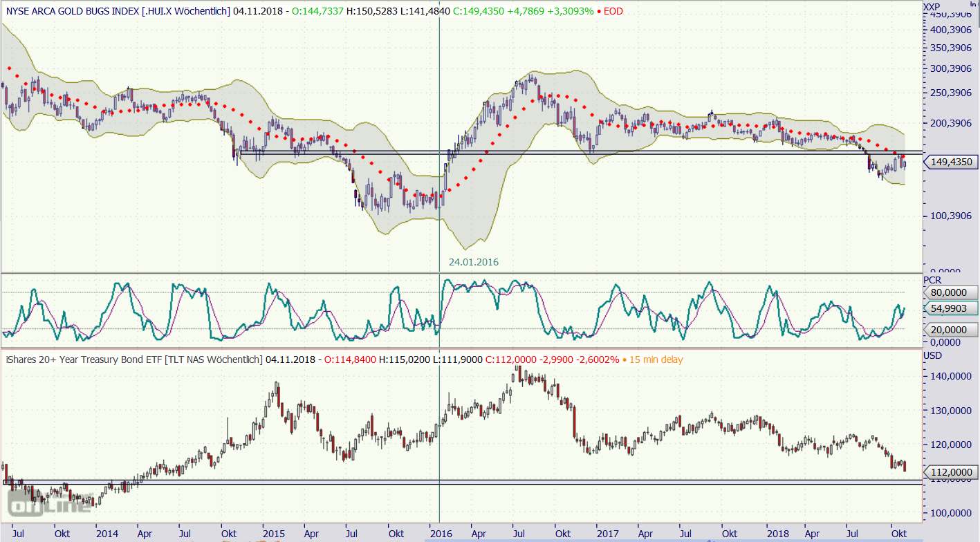The height and width of the screenshot is (542, 980).
Task: Click the 54,9903 oscillator value marker
Action: [x=951, y=308]
